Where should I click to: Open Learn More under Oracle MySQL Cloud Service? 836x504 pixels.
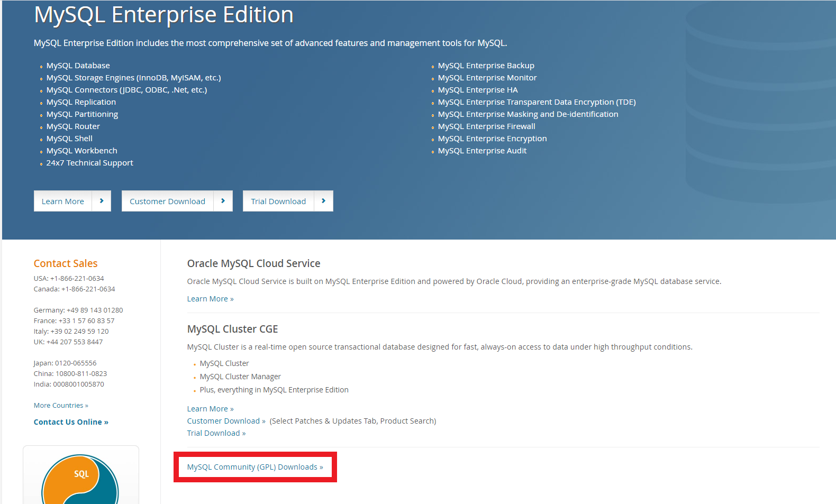click(x=210, y=299)
